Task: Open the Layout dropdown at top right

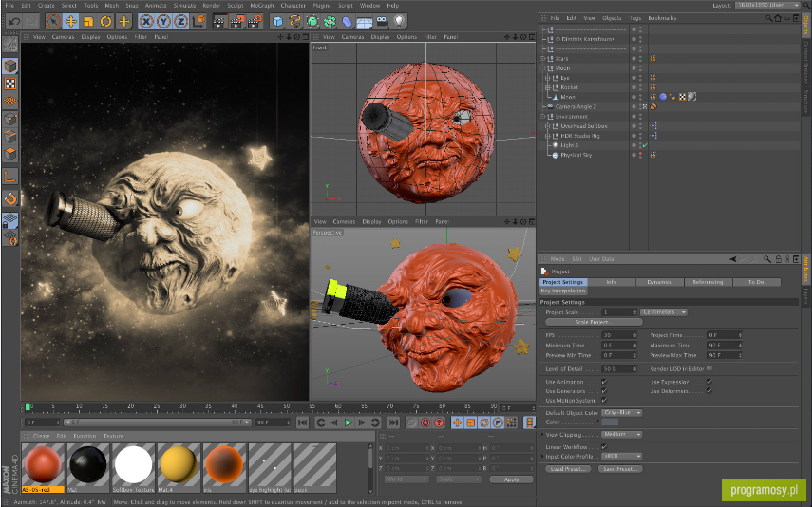Action: tap(767, 5)
